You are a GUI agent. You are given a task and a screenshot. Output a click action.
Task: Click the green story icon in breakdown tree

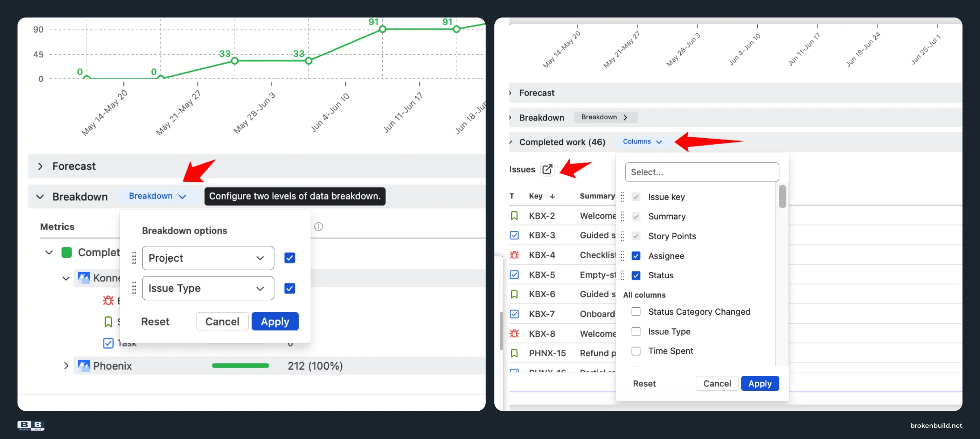point(108,322)
